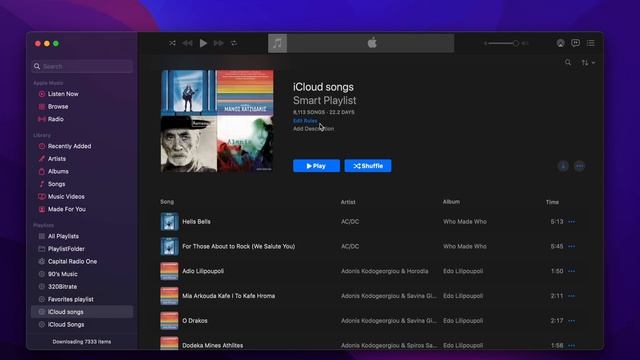Toggle shuffle in the playback toolbar

[172, 43]
